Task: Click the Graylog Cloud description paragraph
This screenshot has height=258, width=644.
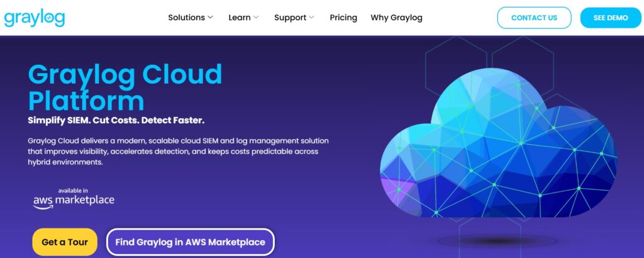Action: click(178, 152)
